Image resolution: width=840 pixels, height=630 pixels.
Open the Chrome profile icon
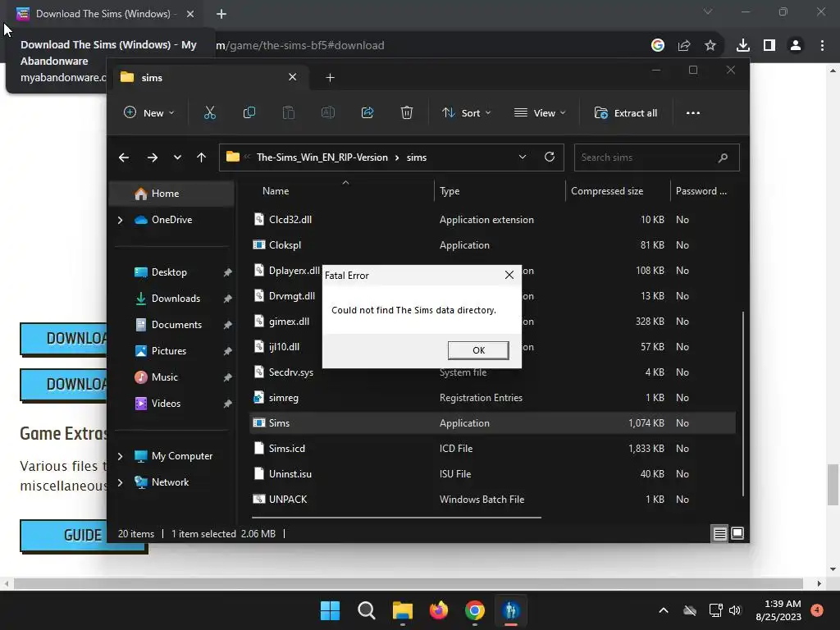pos(796,46)
